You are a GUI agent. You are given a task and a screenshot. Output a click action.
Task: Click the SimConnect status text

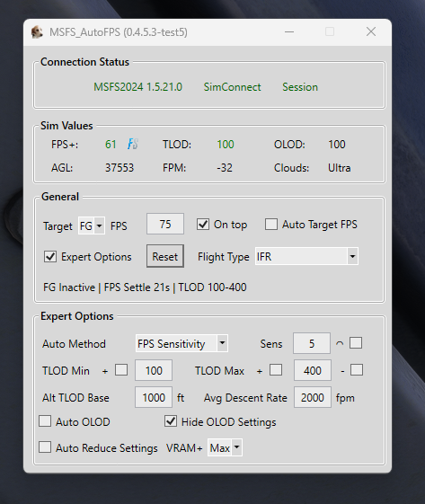tap(233, 87)
